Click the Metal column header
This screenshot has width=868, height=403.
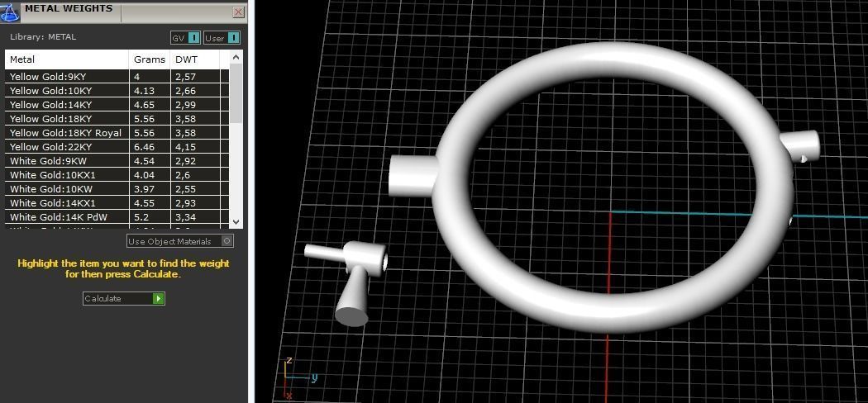[67, 59]
